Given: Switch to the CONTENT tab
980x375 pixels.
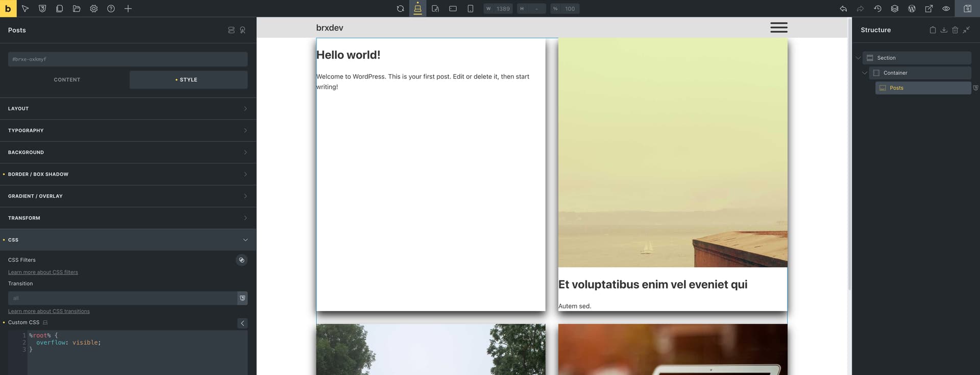Looking at the screenshot, I should 67,80.
